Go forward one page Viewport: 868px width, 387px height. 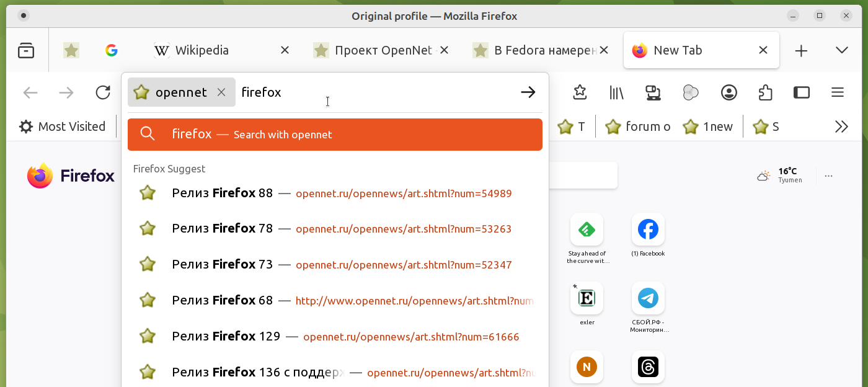66,93
